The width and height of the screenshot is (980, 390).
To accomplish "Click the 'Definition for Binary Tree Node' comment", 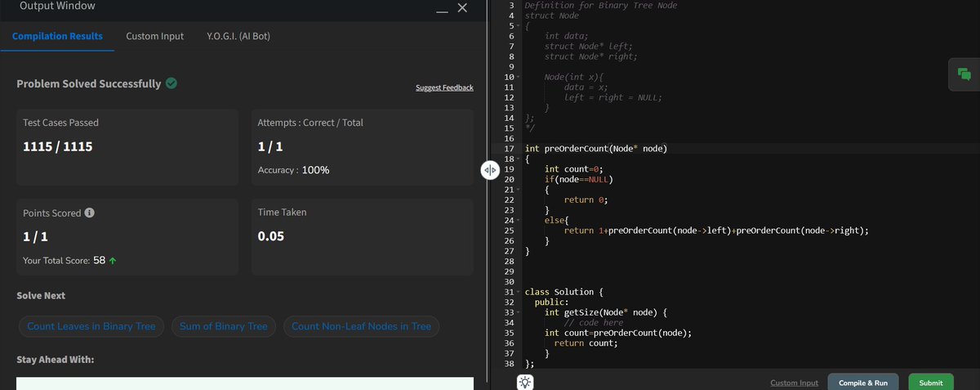I will (601, 6).
